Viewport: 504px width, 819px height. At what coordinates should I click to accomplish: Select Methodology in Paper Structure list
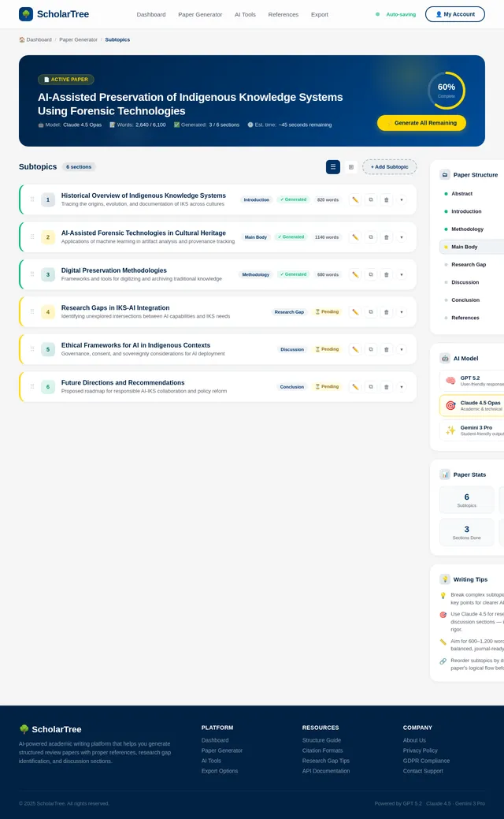[468, 229]
